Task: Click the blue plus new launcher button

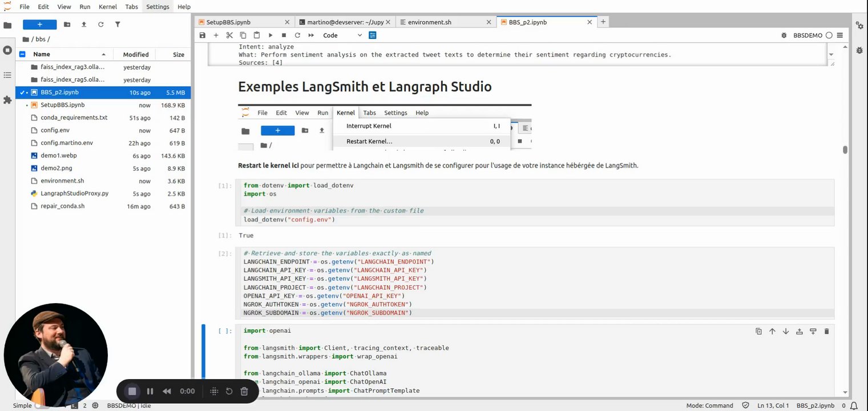Action: coord(39,25)
